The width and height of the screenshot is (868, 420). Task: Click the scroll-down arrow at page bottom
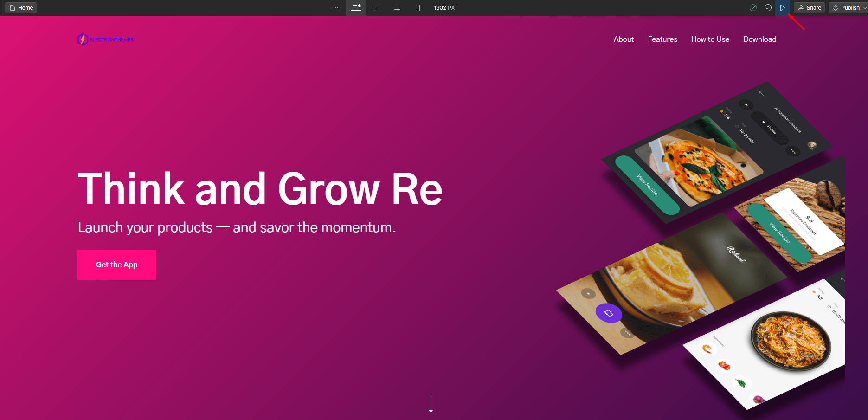pos(431,403)
